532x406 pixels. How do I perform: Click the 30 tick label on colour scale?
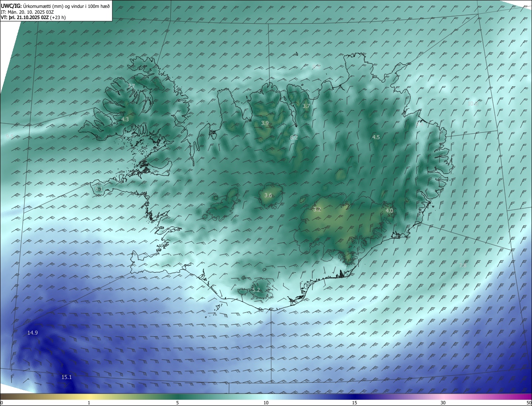click(x=443, y=403)
